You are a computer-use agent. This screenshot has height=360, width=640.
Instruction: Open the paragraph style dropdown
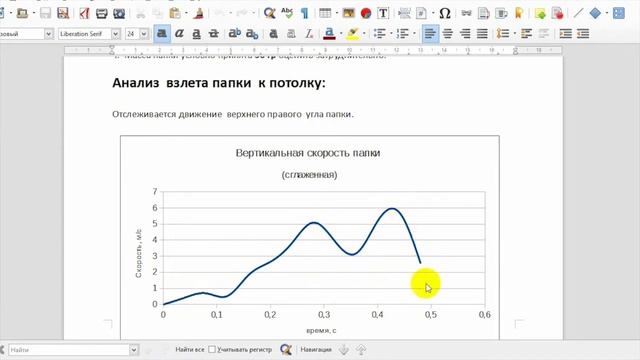coord(49,33)
